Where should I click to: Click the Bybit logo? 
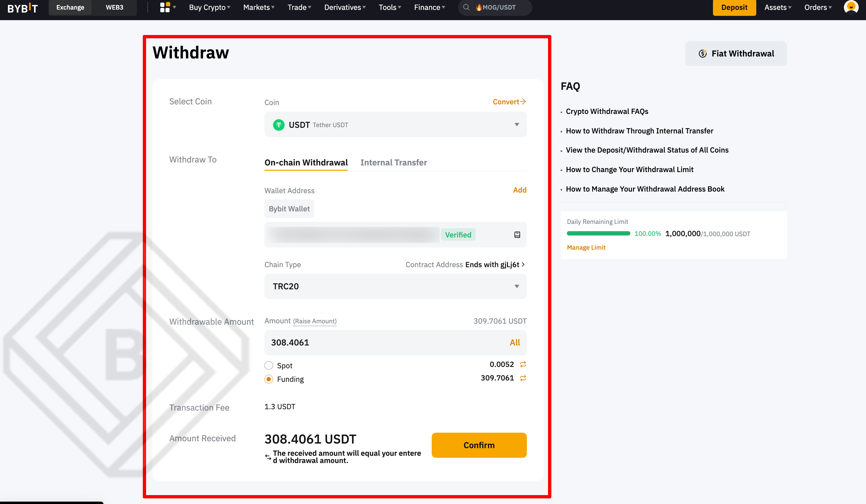23,8
